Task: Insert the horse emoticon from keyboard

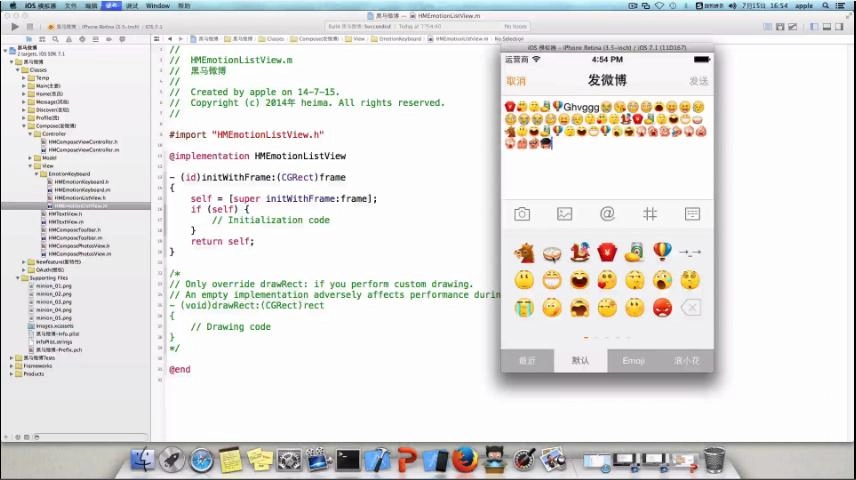Action: pos(524,252)
